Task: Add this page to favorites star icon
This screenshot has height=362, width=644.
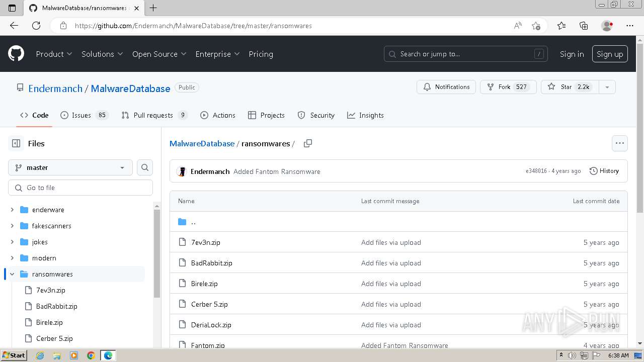Action: [x=536, y=26]
